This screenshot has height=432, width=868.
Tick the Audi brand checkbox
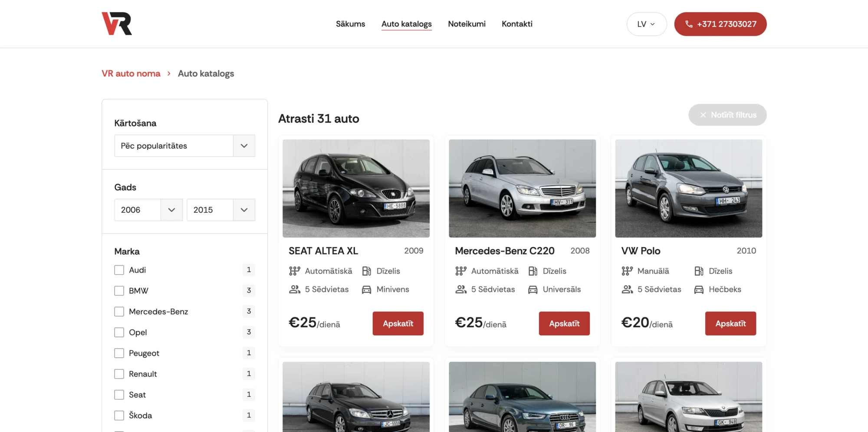coord(119,270)
